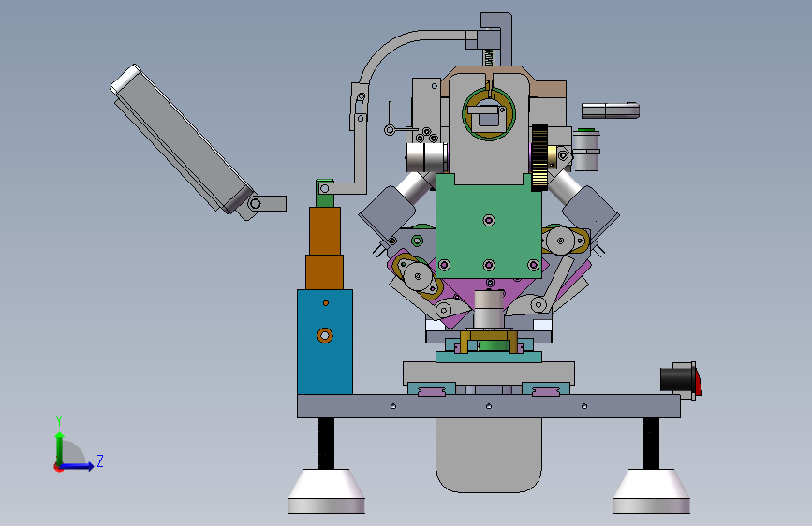Select the left white support foot
Viewport: 812px width, 526px height.
click(x=326, y=491)
